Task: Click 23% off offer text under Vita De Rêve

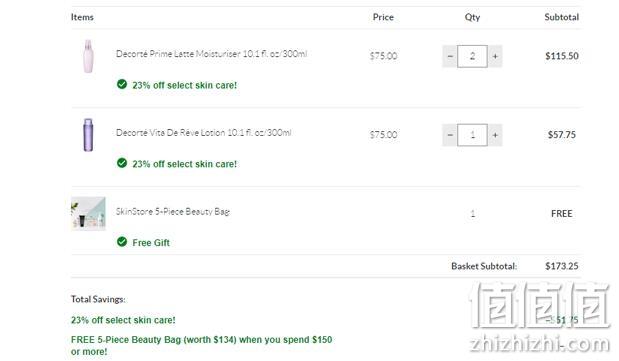Action: 184,164
